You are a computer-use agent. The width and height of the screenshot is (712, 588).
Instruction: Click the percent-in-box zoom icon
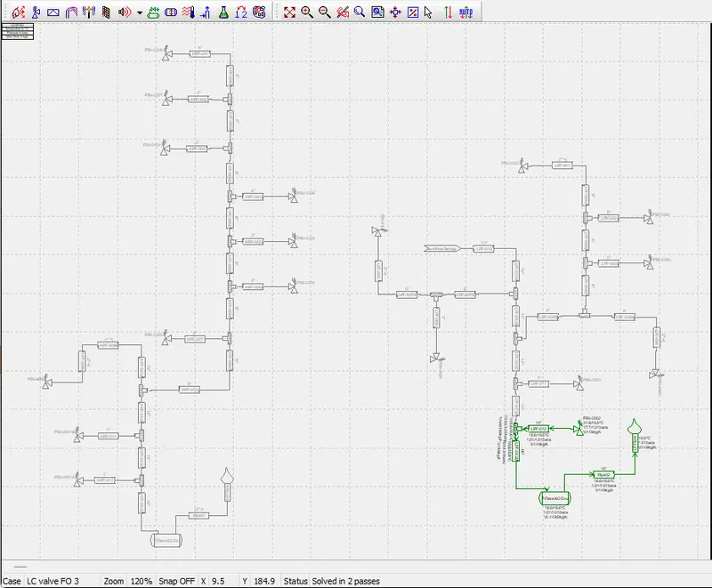pos(413,12)
